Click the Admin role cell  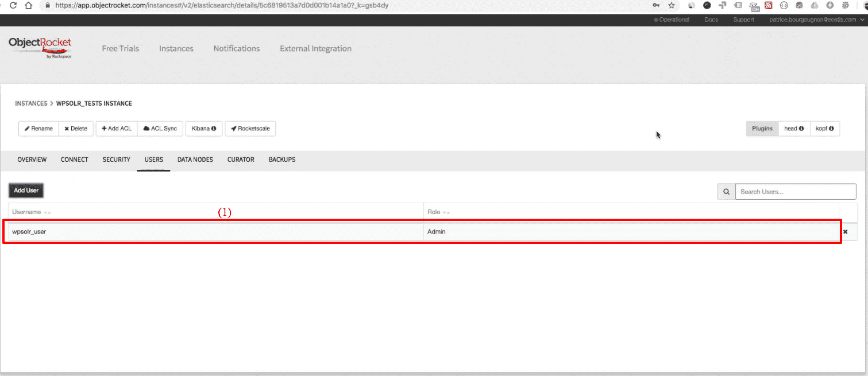[x=631, y=232]
